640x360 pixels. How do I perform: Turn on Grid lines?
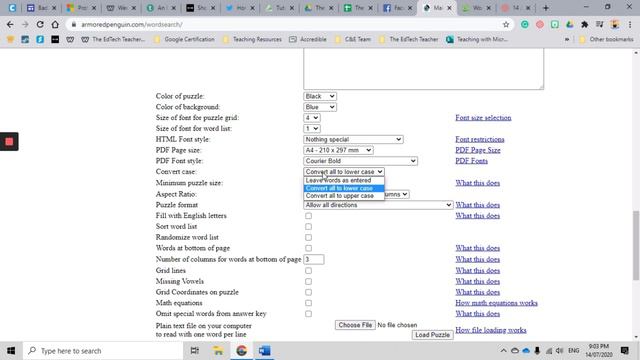pos(308,271)
